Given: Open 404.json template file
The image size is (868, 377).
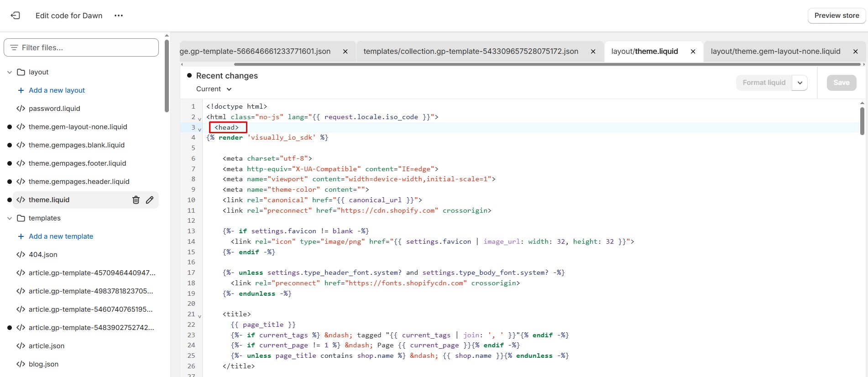Looking at the screenshot, I should (43, 255).
